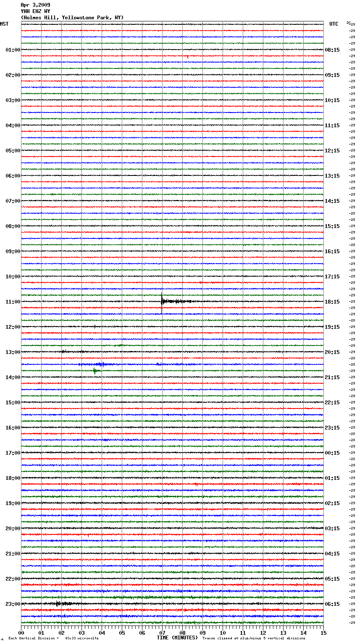The width and height of the screenshot is (357, 644).
Task: Select the 19:00 MST time label
Action: 13,503
